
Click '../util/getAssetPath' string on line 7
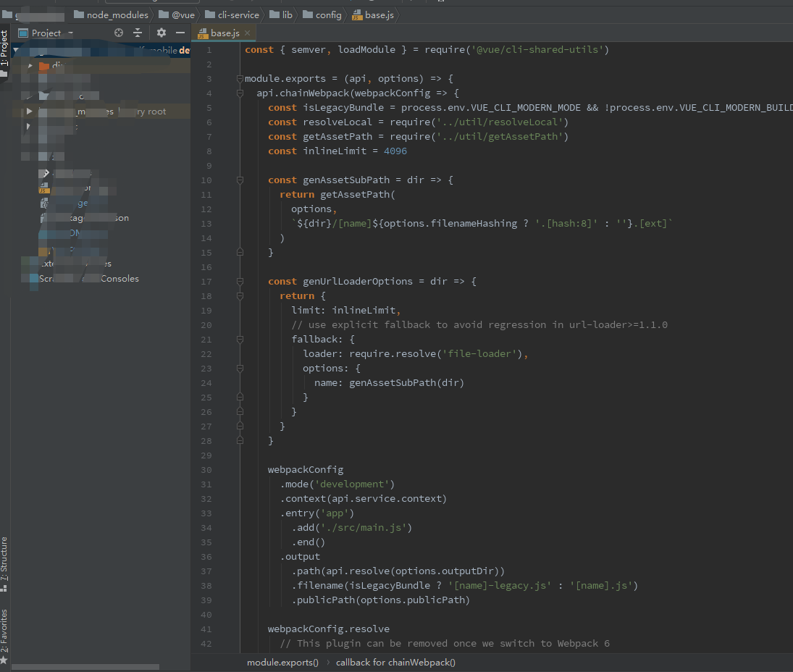pos(499,137)
